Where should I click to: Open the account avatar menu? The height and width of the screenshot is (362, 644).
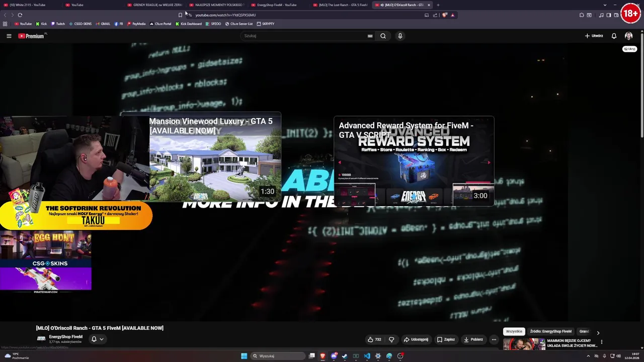[x=628, y=36]
